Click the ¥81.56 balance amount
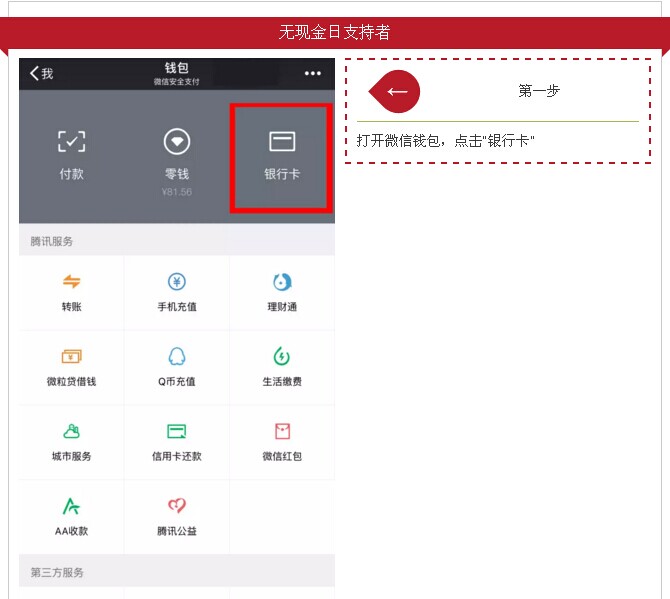This screenshot has height=599, width=670. [176, 192]
